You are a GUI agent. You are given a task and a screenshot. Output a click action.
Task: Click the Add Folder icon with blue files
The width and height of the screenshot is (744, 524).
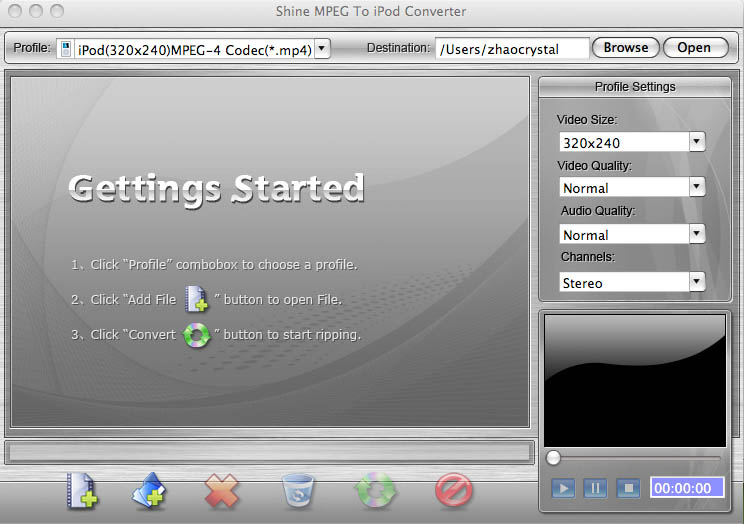[x=149, y=491]
